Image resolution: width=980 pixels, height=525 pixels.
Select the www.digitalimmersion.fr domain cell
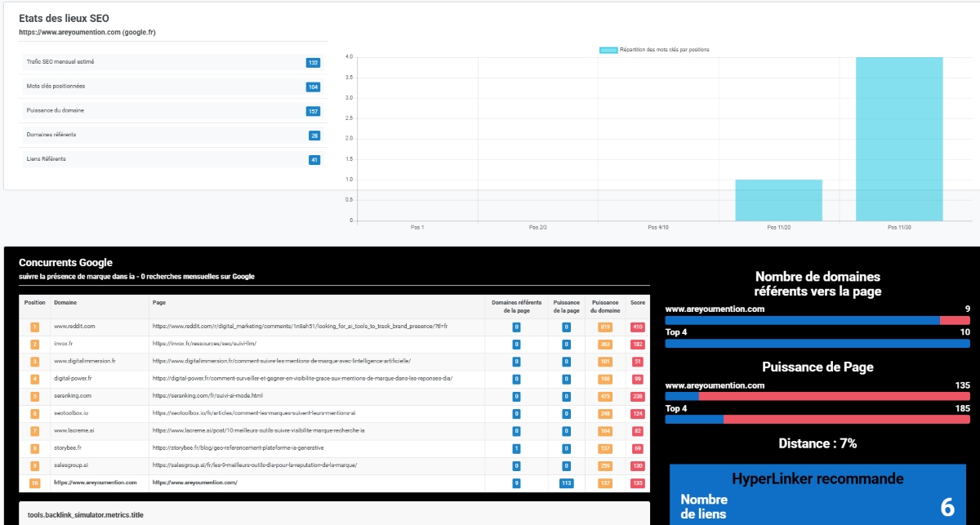[85, 361]
